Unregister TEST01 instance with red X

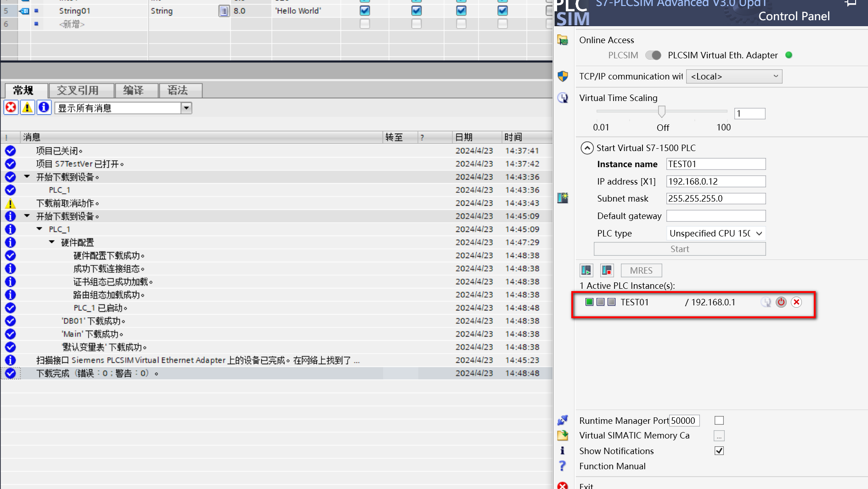796,302
